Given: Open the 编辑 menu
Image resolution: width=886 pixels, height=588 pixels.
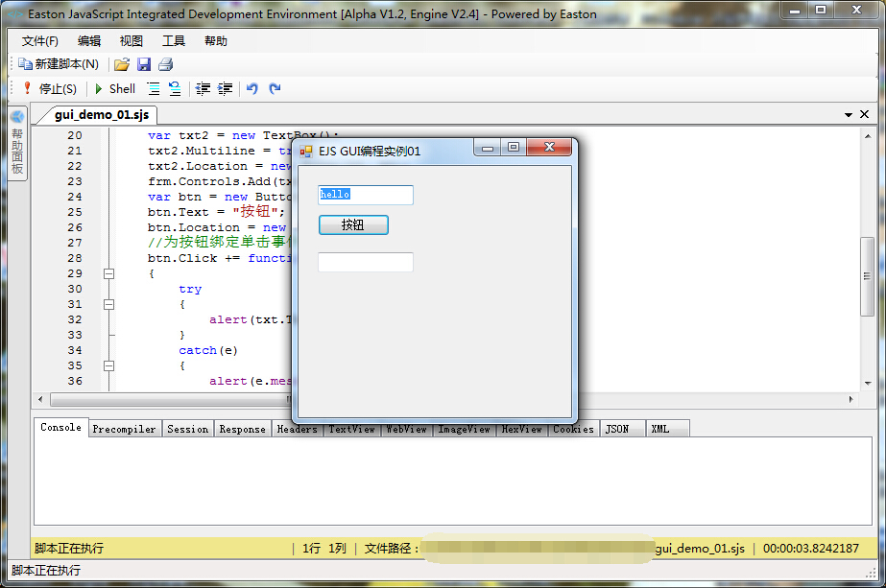Looking at the screenshot, I should pyautogui.click(x=88, y=41).
